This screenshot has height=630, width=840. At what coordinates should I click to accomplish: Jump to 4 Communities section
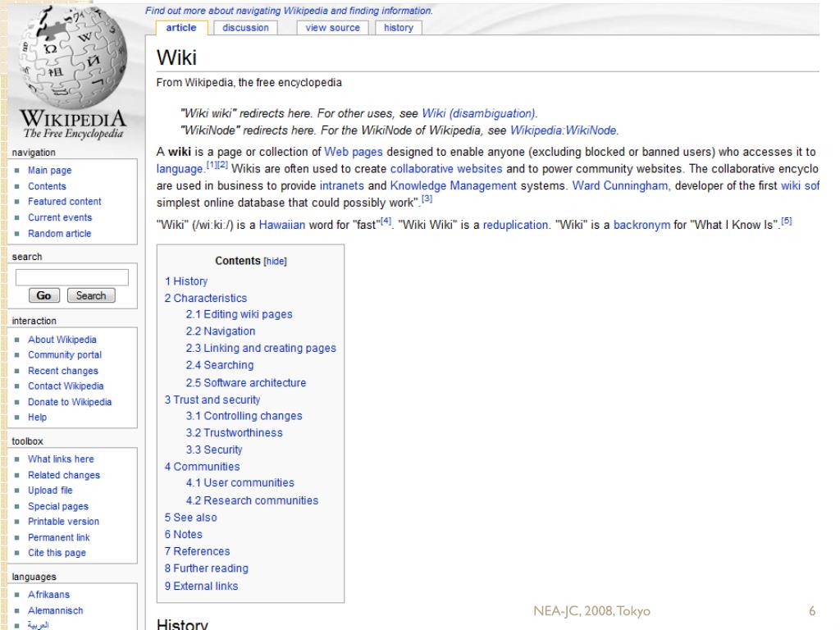click(202, 467)
